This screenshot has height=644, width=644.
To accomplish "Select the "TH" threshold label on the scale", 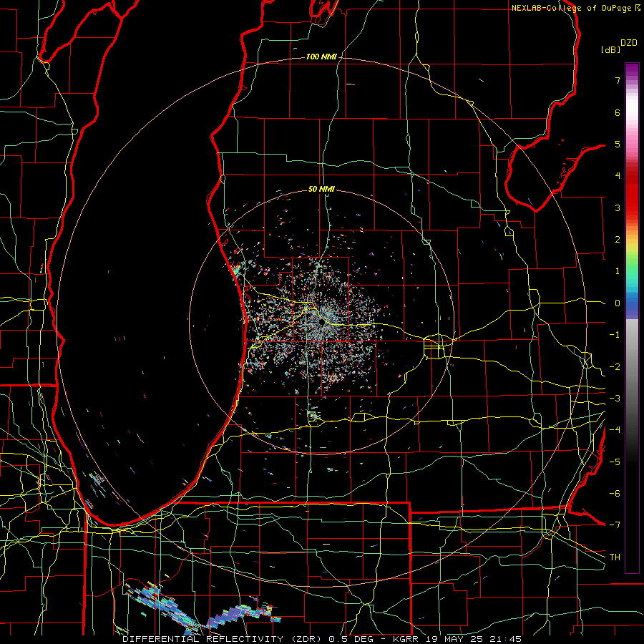I will click(615, 557).
